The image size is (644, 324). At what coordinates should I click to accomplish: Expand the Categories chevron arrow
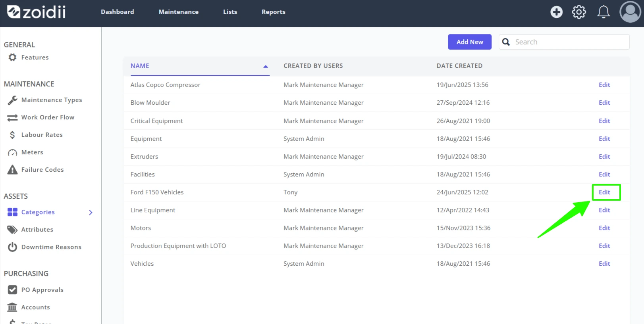(91, 213)
